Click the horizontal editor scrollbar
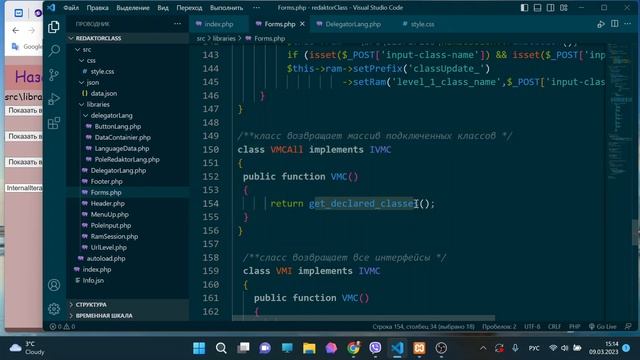Screen dimensions: 640x360 tap(363, 318)
